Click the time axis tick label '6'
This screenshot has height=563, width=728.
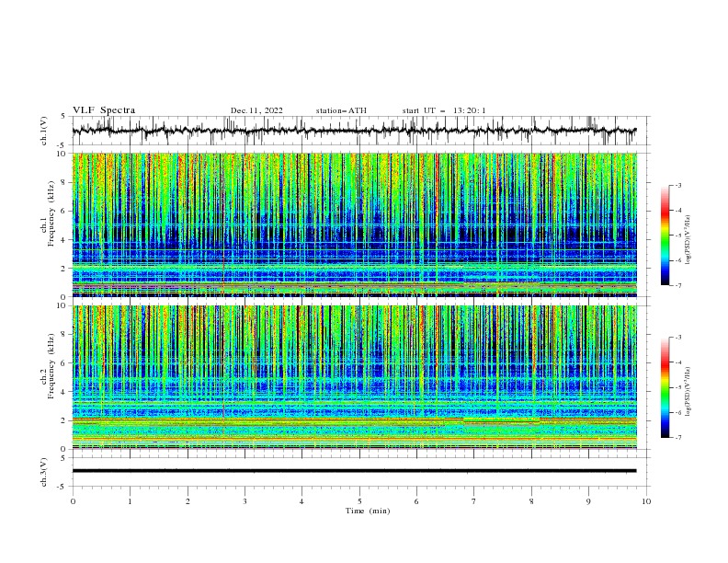click(416, 501)
